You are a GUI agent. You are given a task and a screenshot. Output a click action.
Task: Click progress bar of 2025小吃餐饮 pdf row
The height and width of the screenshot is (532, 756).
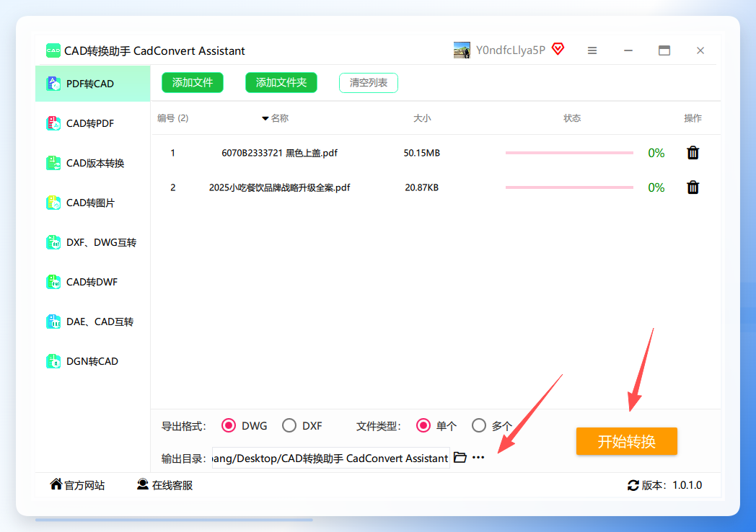(569, 187)
